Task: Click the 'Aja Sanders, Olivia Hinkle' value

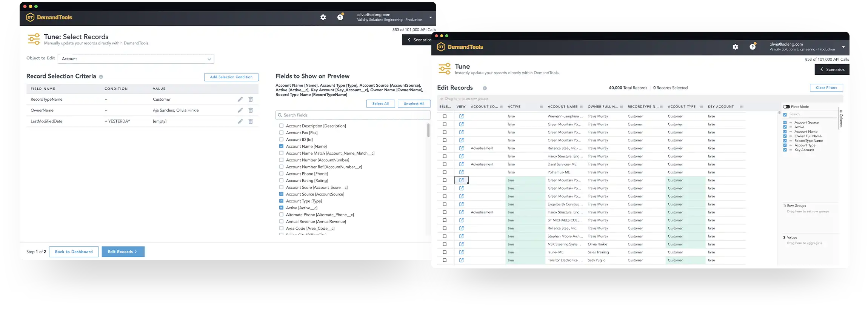Action: pos(176,110)
